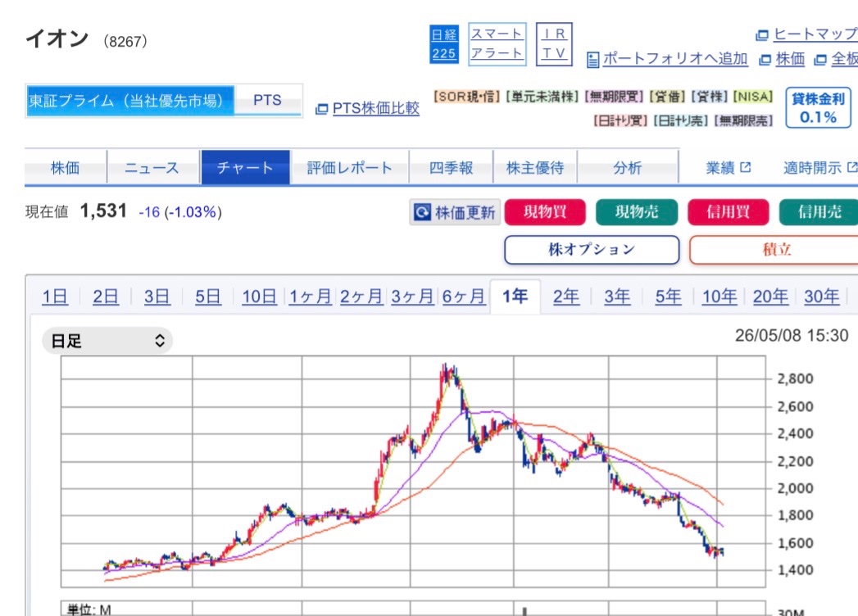Image resolution: width=858 pixels, height=616 pixels.
Task: Click the stock code (8267)
Action: 125,42
